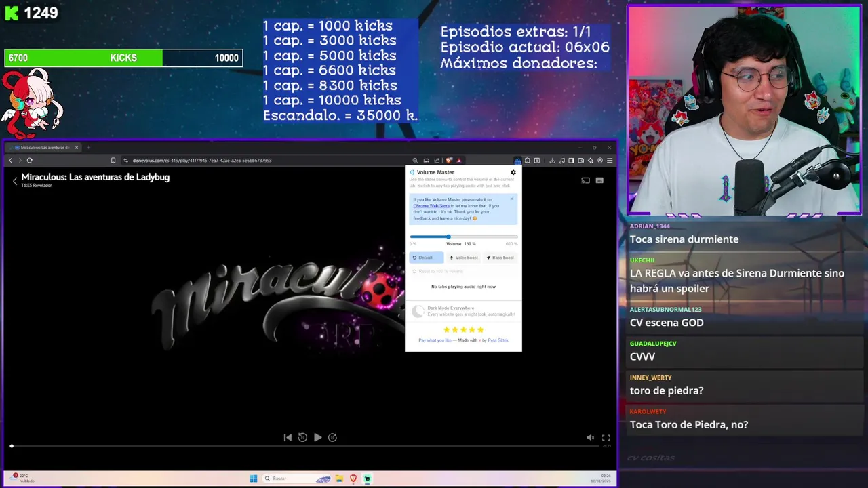
Task: Click 'CV escena GOD' chat message
Action: pos(667,323)
